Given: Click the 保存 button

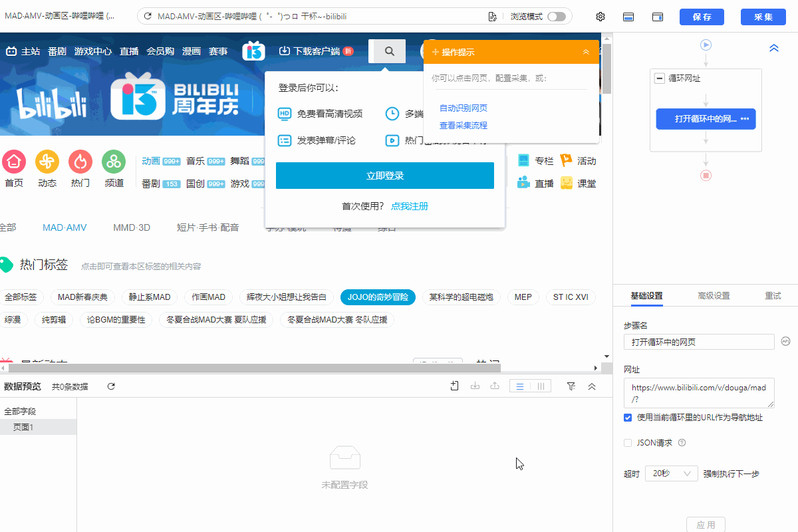Looking at the screenshot, I should click(x=702, y=17).
